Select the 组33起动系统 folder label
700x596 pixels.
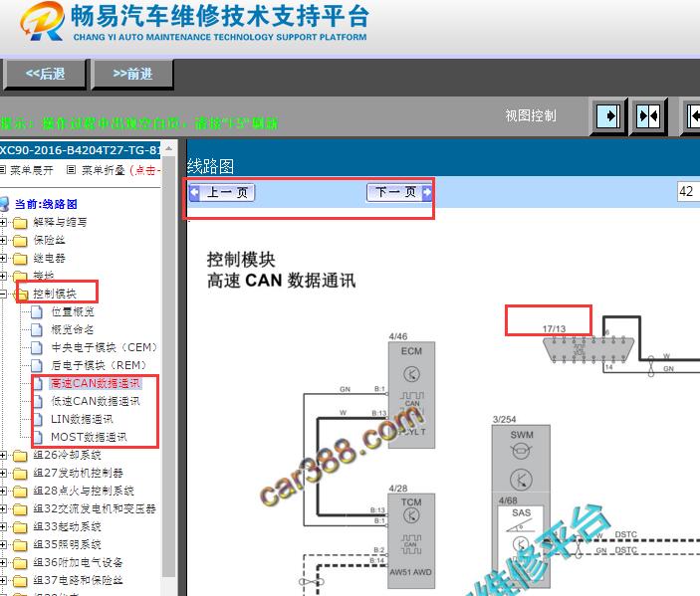[x=67, y=527]
